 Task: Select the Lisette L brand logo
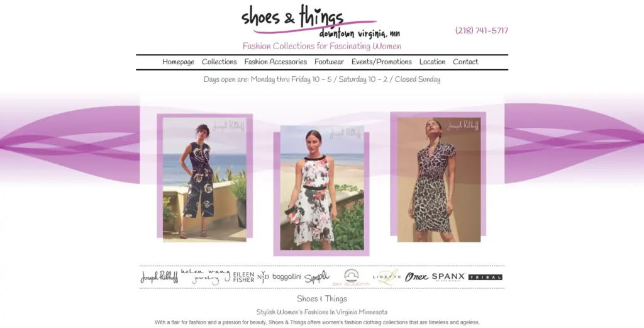pyautogui.click(x=387, y=277)
